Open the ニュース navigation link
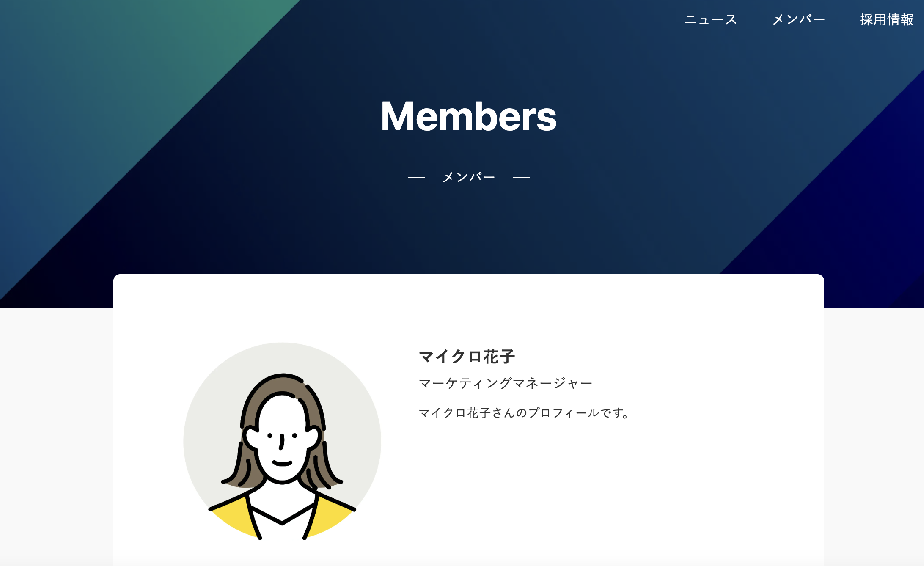Image resolution: width=924 pixels, height=566 pixels. [x=711, y=20]
